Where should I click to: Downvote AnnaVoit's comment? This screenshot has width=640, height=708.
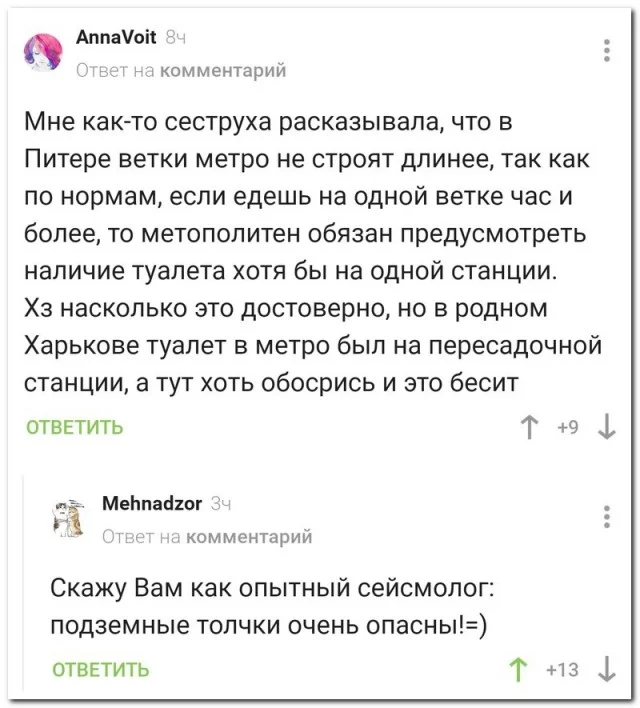606,428
